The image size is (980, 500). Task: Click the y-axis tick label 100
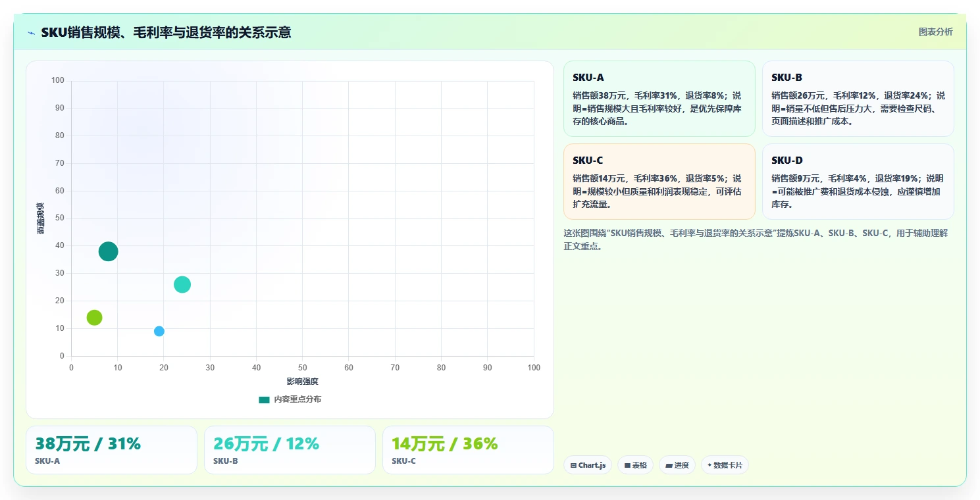[x=58, y=80]
